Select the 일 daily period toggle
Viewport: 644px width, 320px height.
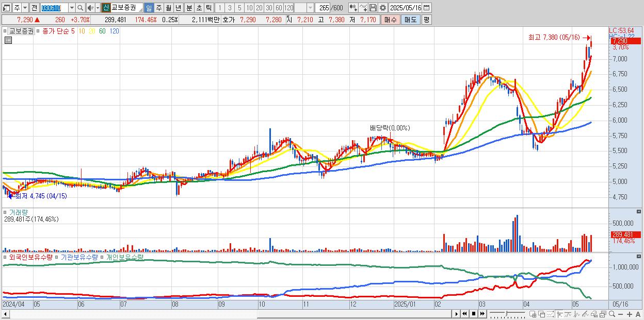click(149, 8)
